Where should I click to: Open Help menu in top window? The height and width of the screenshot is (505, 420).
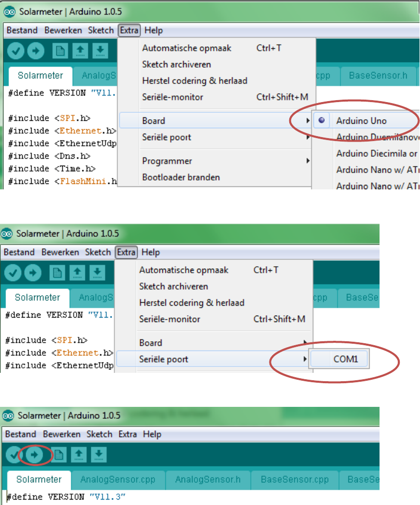153,30
